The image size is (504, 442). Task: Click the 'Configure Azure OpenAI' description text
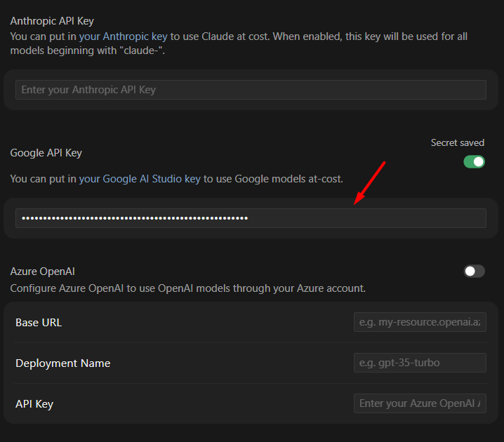pyautogui.click(x=187, y=288)
